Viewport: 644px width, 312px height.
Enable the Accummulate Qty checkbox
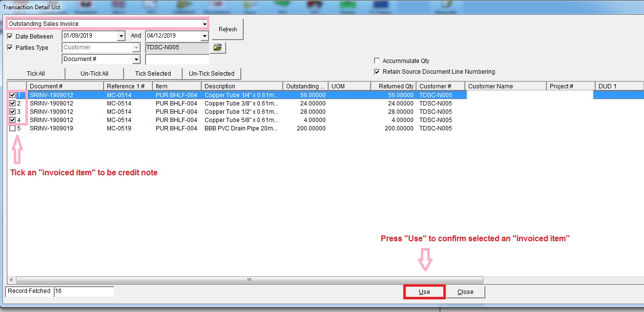click(377, 61)
